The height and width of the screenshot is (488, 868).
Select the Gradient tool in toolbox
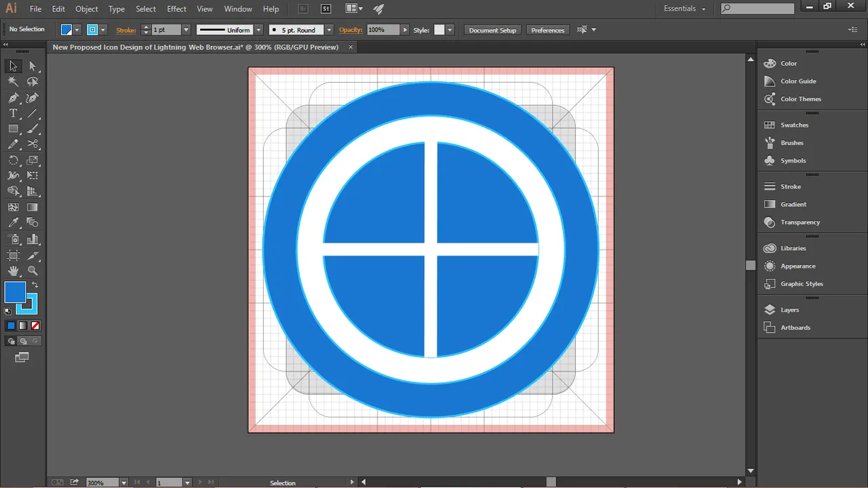pos(33,207)
